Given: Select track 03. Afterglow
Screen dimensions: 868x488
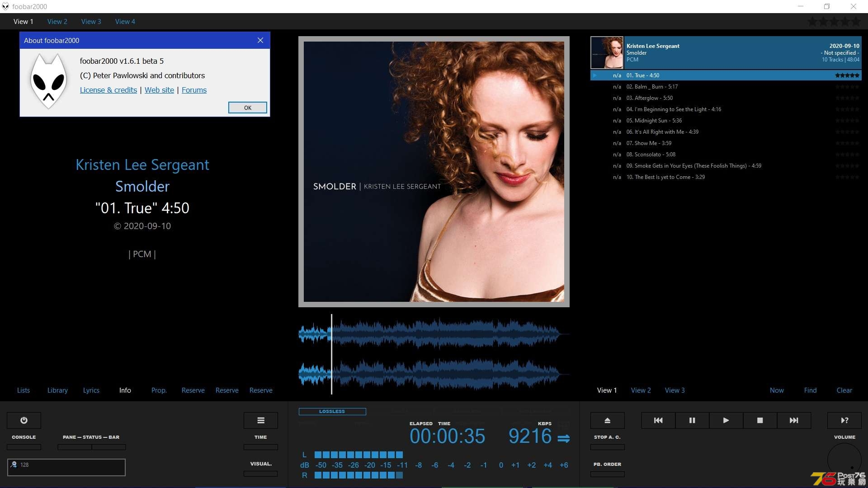Looking at the screenshot, I should [726, 98].
